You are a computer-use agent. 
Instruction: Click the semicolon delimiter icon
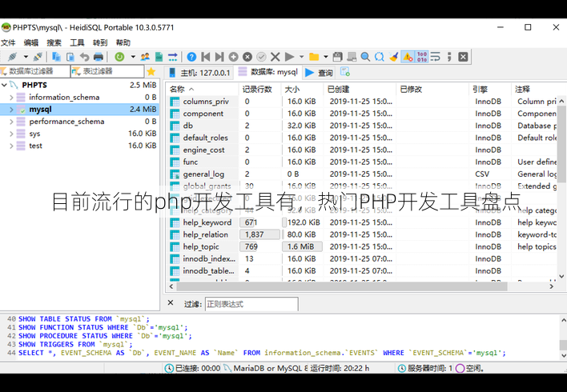click(449, 57)
